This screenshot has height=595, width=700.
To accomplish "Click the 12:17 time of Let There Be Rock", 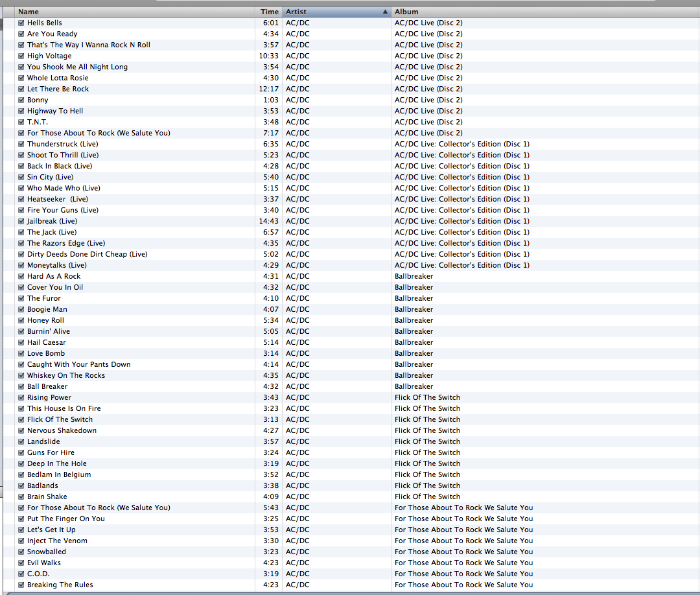I will point(269,89).
